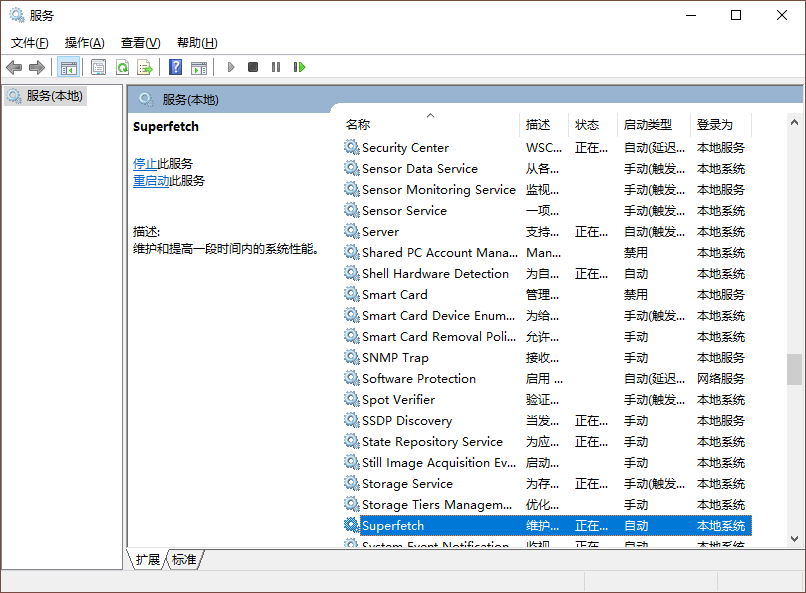Open the 操作 menu
This screenshot has width=806, height=593.
(x=83, y=42)
